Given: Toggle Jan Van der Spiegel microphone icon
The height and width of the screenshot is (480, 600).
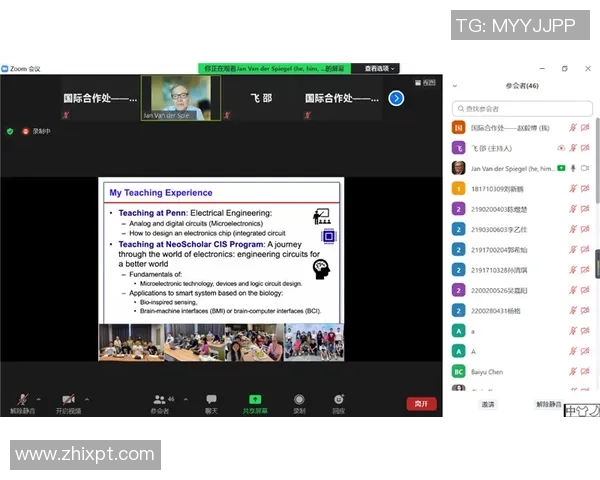Looking at the screenshot, I should click(573, 168).
